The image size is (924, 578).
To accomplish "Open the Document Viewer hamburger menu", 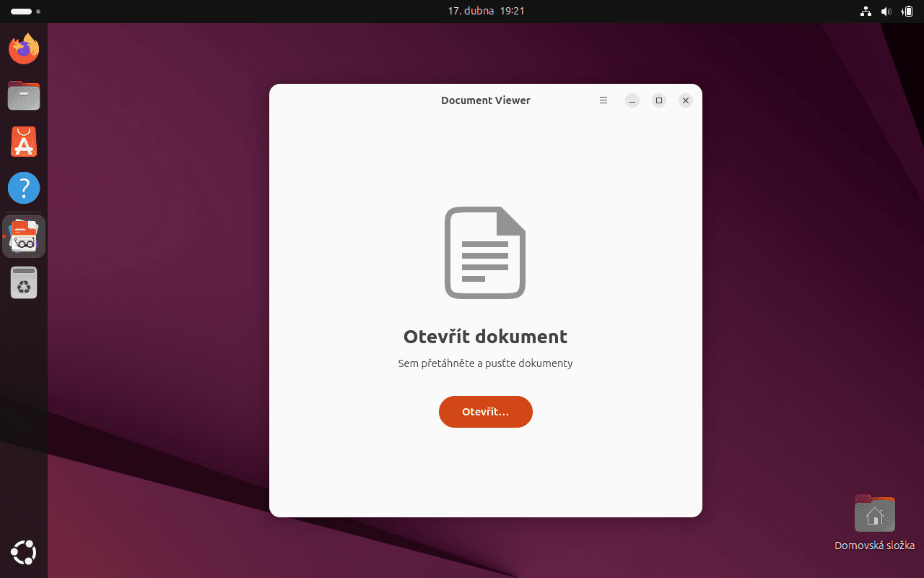I will click(603, 100).
